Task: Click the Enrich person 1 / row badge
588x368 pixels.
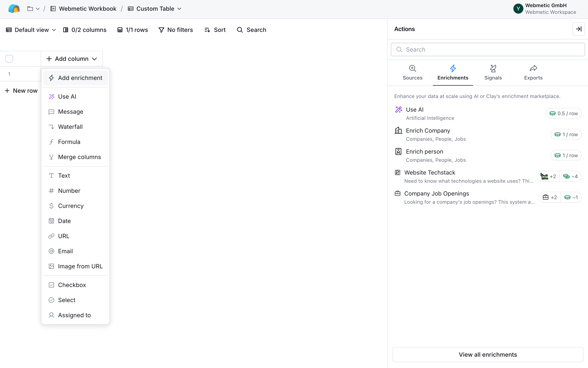Action: coord(566,155)
